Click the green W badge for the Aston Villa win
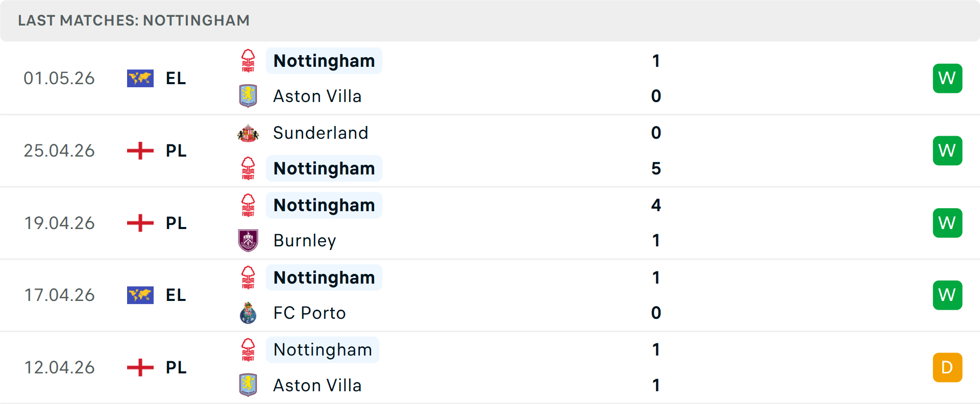980x404 pixels. [x=947, y=79]
